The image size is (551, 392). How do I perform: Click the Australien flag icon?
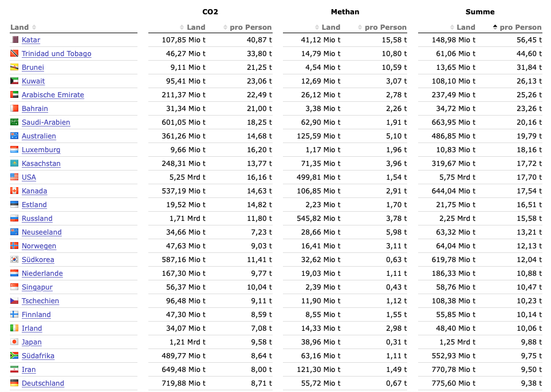15,136
